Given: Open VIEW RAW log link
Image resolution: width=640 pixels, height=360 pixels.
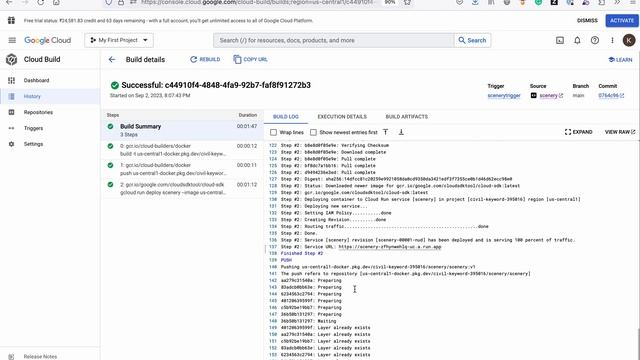Looking at the screenshot, I should click(620, 132).
